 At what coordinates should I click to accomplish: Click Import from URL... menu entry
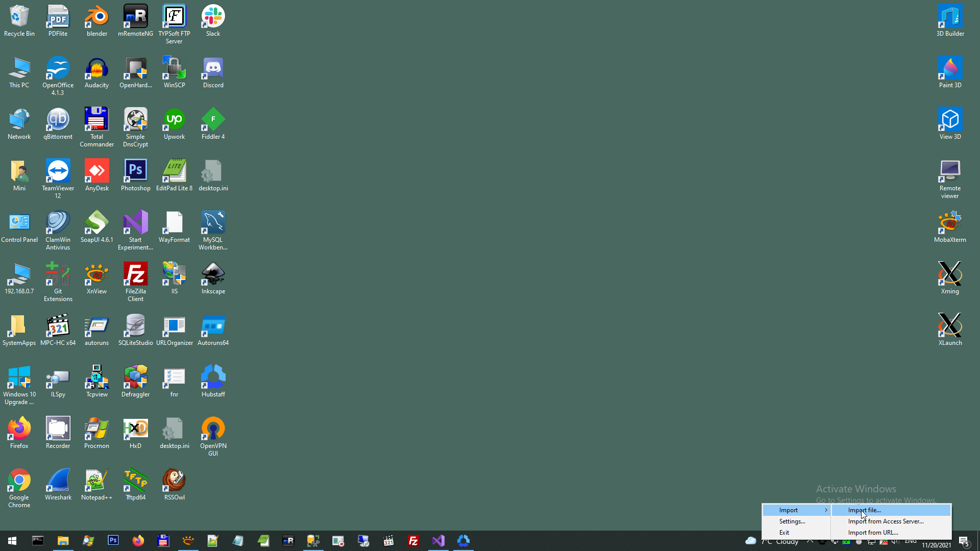873,532
